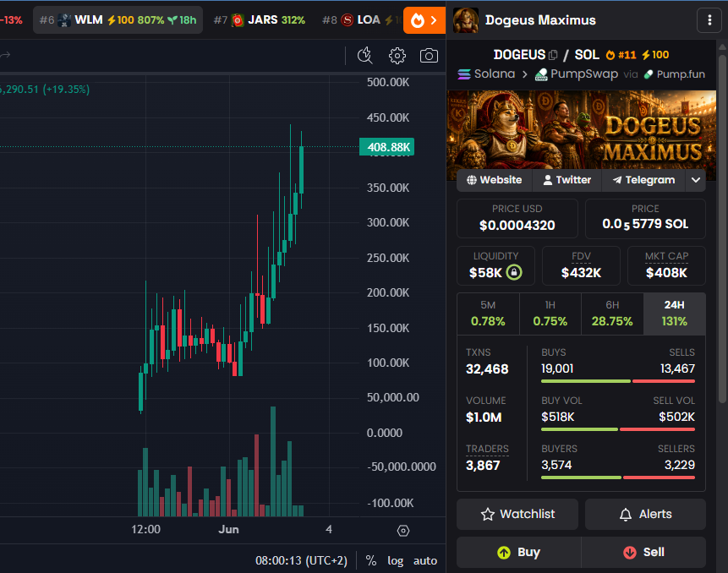The image size is (728, 573).
Task: Click the BUYERS count 3,574
Action: click(x=556, y=466)
